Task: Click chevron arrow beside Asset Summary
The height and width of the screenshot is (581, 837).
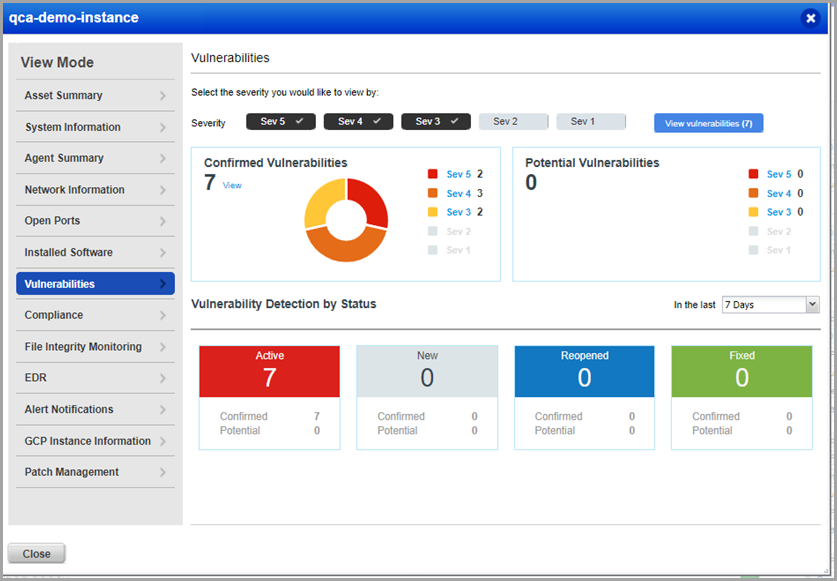Action: pyautogui.click(x=162, y=96)
